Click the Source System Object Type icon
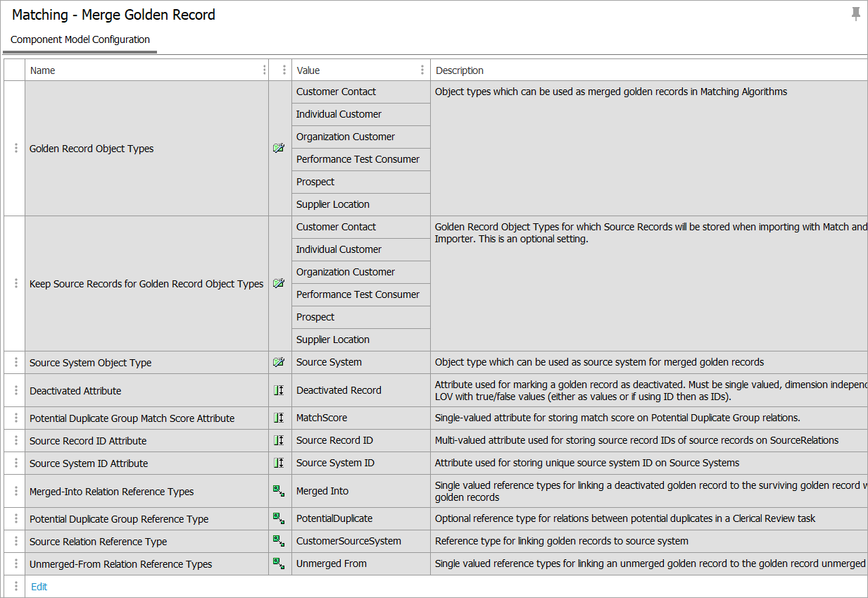The height and width of the screenshot is (598, 868). click(x=279, y=363)
